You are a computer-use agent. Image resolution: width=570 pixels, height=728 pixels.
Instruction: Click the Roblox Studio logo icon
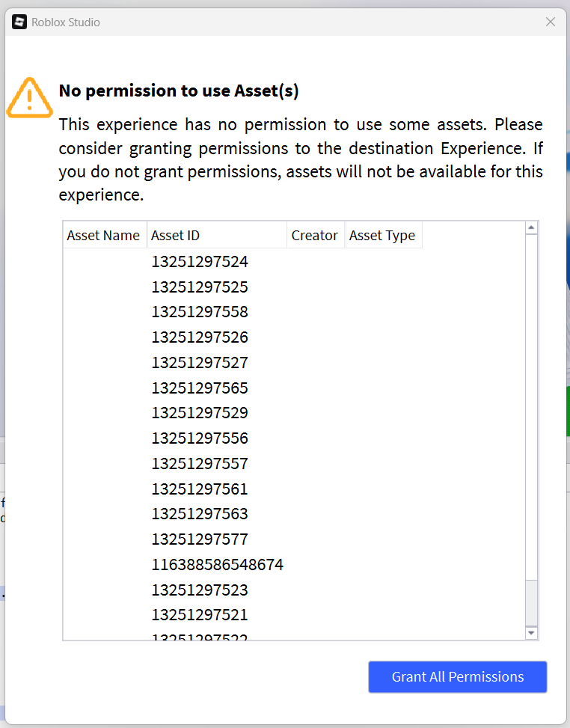click(x=19, y=22)
